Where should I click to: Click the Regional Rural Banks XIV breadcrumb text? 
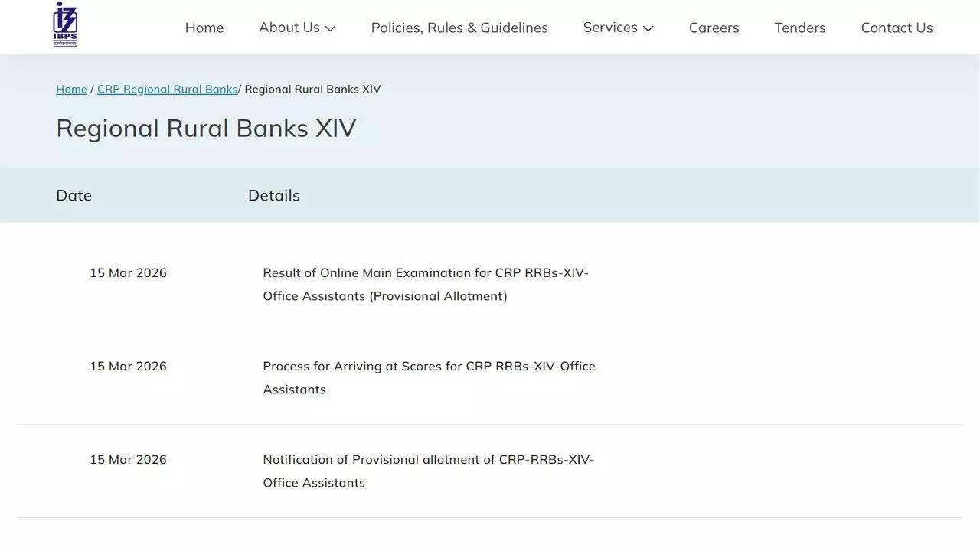pos(312,89)
